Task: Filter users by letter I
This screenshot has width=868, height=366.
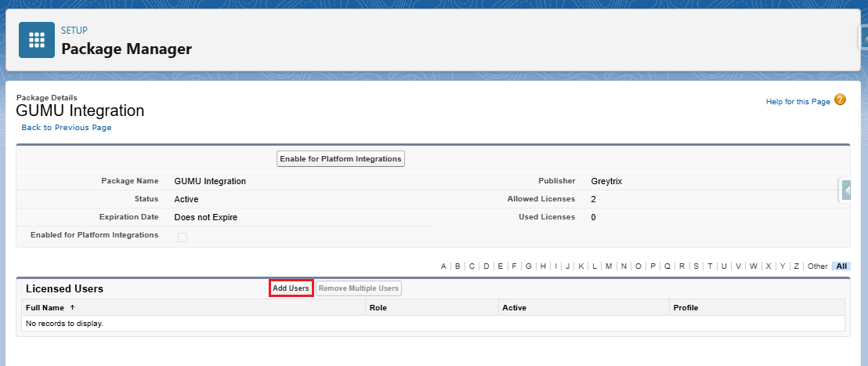Action: pos(555,266)
